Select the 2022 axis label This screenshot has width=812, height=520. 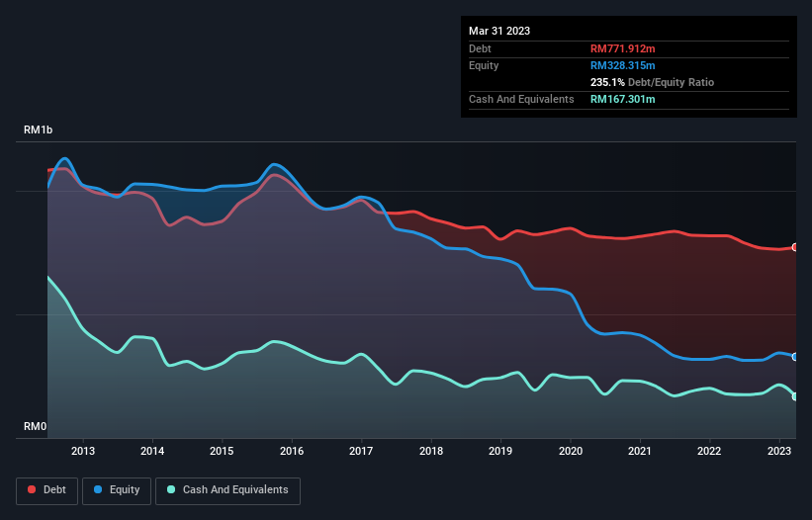pos(709,451)
